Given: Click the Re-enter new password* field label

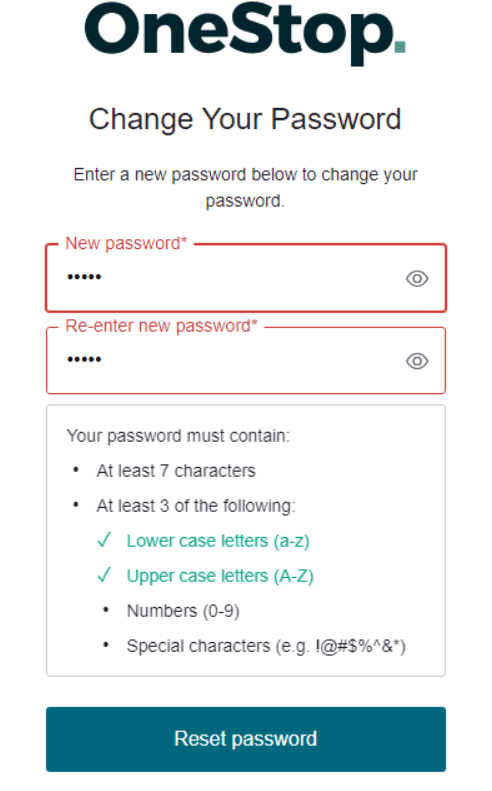Looking at the screenshot, I should (x=161, y=326).
